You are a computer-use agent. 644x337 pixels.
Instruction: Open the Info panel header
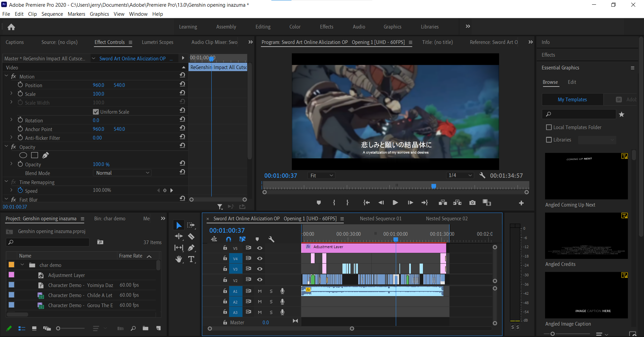tap(545, 42)
